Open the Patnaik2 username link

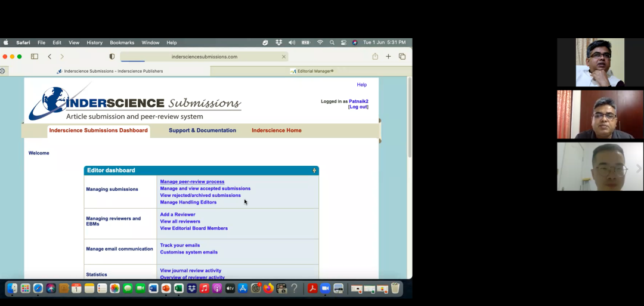[358, 101]
